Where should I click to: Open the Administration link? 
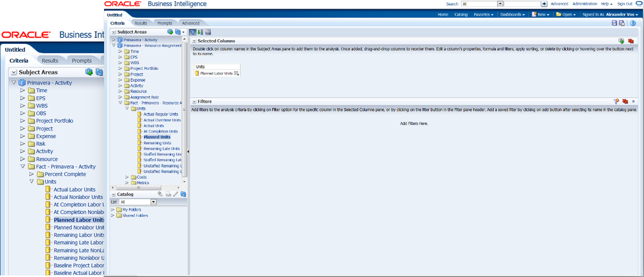click(585, 4)
